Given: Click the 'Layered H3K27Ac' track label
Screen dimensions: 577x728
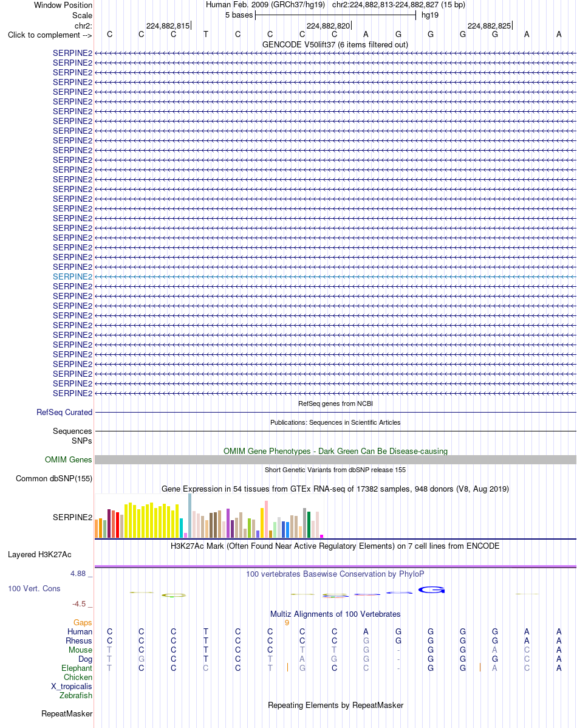Looking at the screenshot, I should pos(39,555).
